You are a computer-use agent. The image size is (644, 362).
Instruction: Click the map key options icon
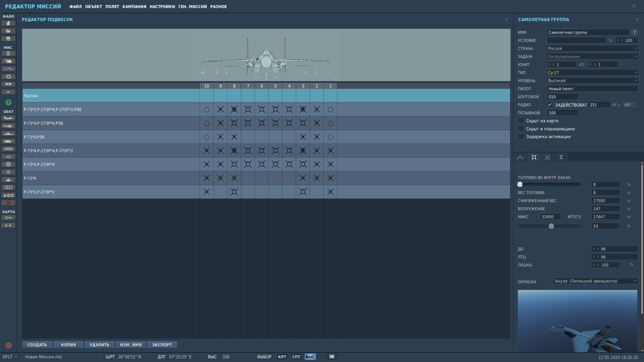coord(8,218)
